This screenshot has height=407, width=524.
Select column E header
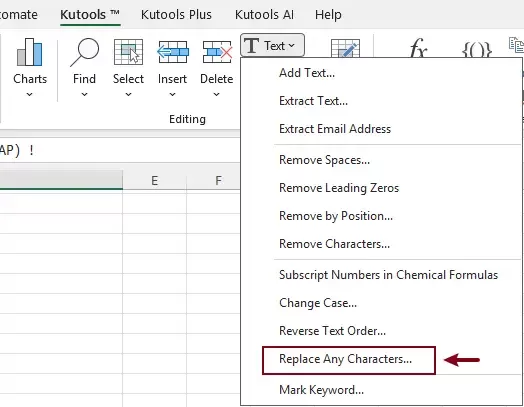click(154, 180)
